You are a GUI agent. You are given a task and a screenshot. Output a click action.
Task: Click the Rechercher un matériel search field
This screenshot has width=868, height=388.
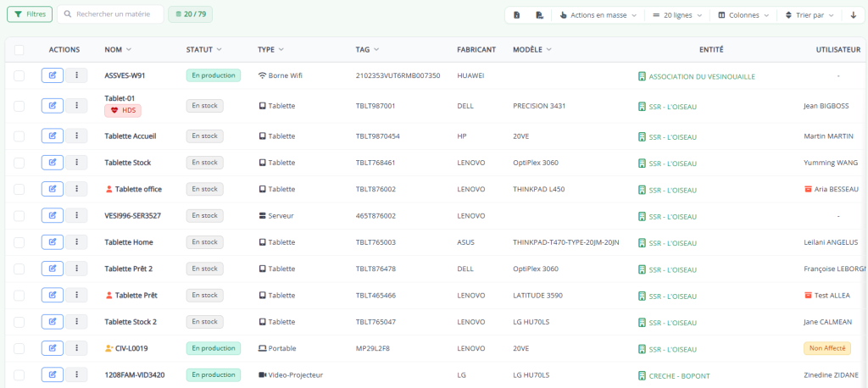[110, 14]
